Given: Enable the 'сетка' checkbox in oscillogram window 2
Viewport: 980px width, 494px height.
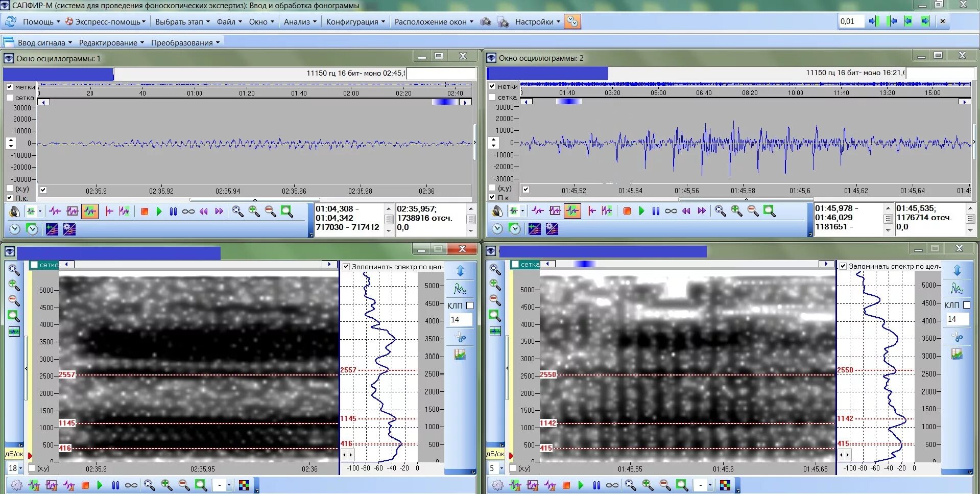Looking at the screenshot, I should pos(492,97).
